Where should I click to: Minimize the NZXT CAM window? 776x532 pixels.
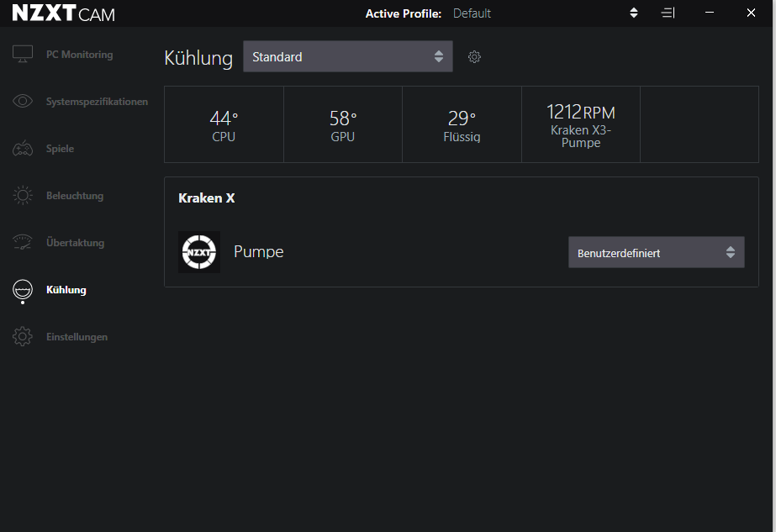710,13
